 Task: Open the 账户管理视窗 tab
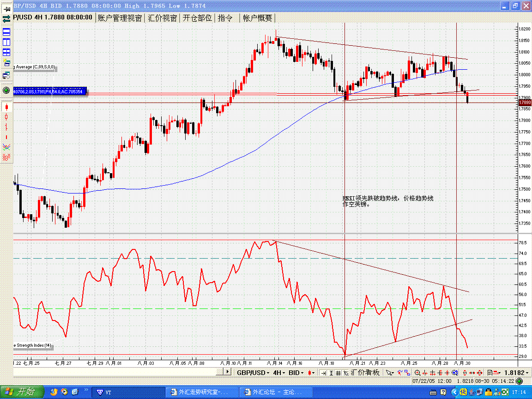(120, 18)
